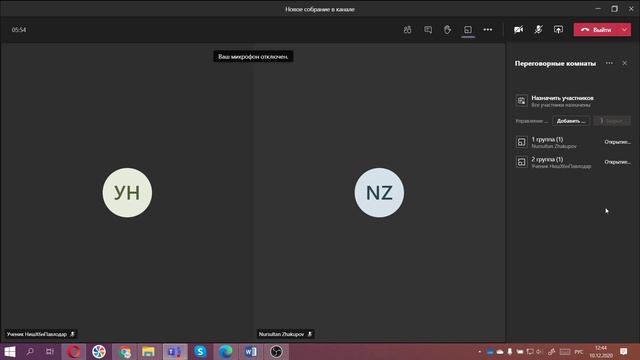Open Task View in the taskbar
Image resolution: width=640 pixels, height=360 pixels.
50,351
